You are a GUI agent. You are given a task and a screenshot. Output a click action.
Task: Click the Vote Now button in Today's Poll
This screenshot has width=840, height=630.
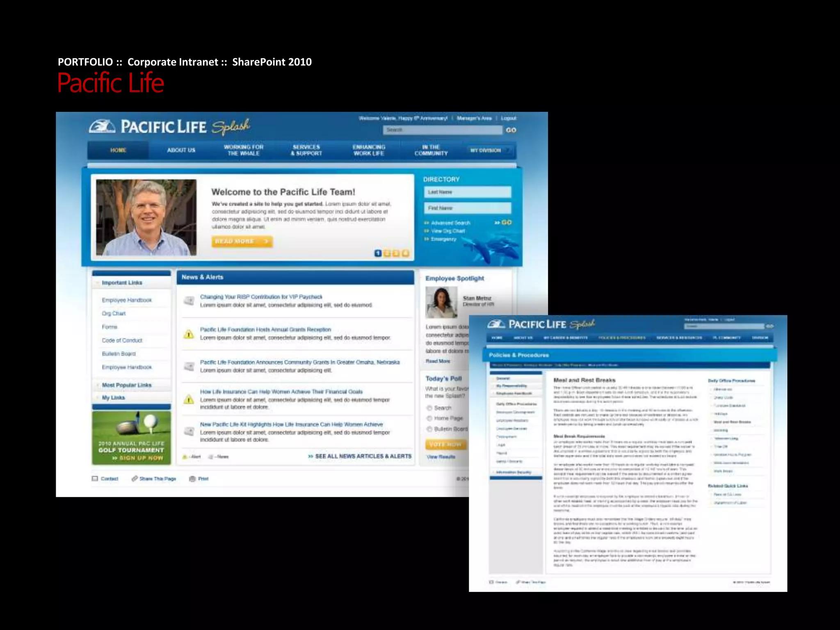pyautogui.click(x=445, y=444)
